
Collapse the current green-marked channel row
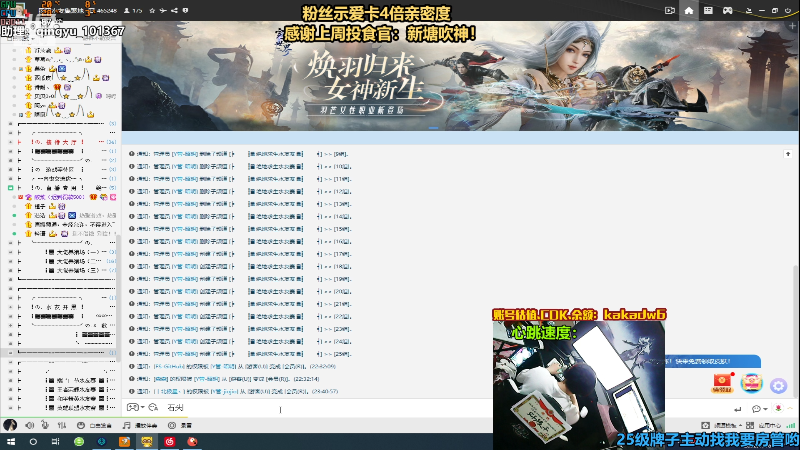(x=10, y=188)
